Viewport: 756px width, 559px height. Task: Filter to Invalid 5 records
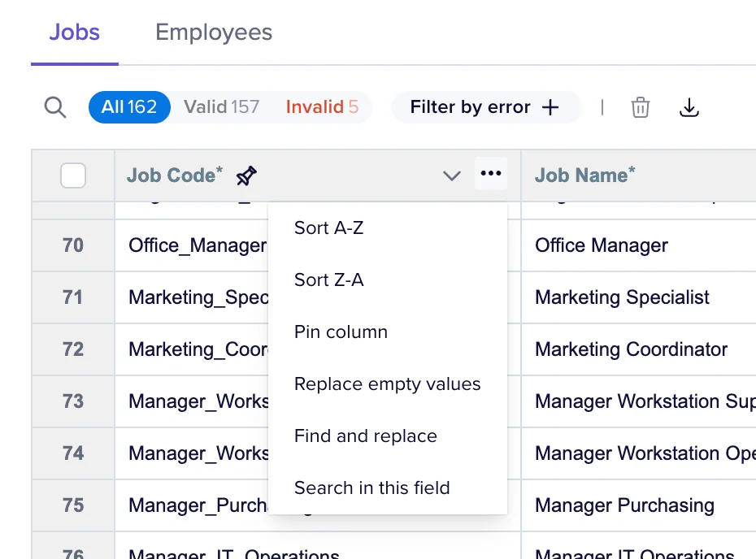pyautogui.click(x=322, y=107)
